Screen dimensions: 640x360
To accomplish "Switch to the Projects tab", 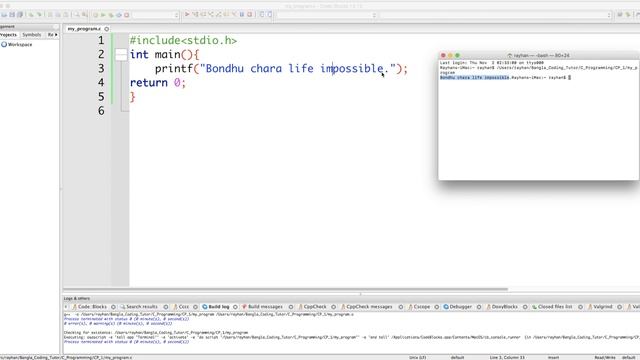I will [x=9, y=35].
